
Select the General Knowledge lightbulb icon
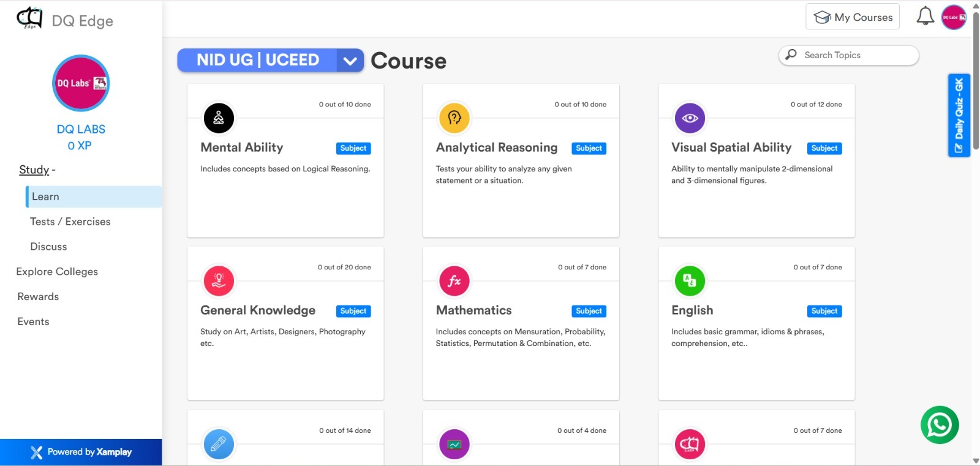click(219, 281)
